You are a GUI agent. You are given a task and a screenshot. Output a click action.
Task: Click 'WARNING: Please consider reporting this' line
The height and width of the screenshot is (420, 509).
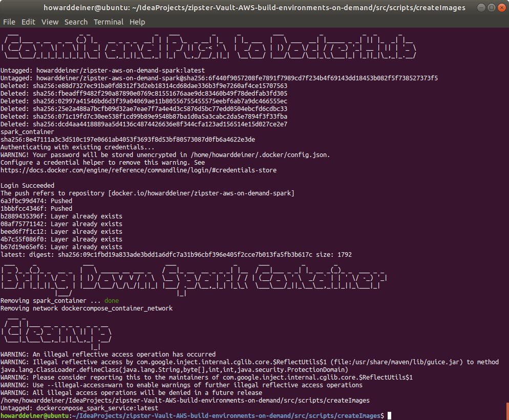(206, 378)
